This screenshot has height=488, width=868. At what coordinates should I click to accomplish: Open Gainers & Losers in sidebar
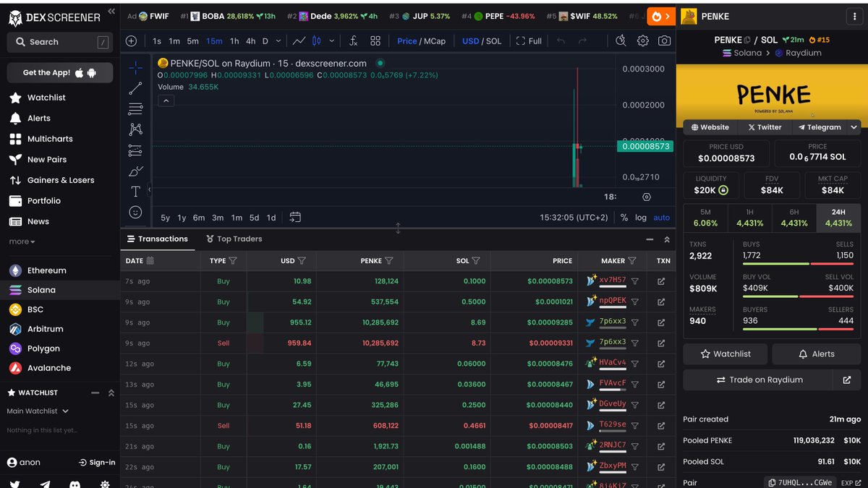pyautogui.click(x=60, y=180)
